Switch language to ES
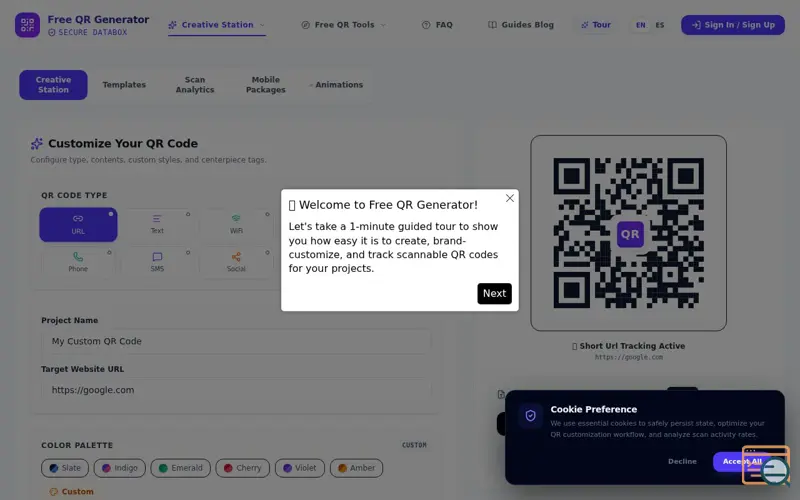 click(x=660, y=25)
